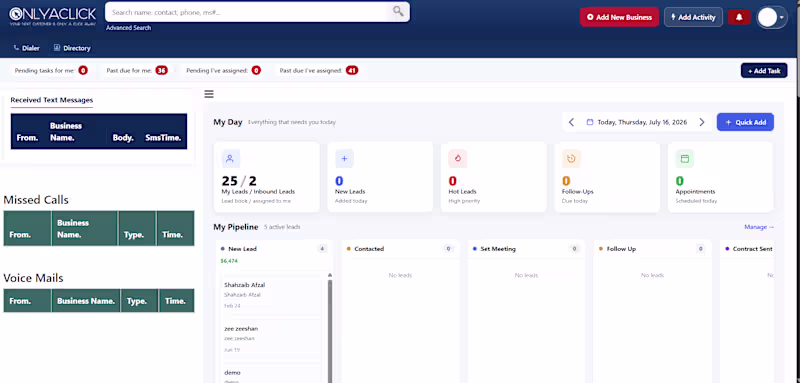Screen dimensions: 800x383
Task: Open the zee zeeshan lead card
Action: pyautogui.click(x=271, y=339)
